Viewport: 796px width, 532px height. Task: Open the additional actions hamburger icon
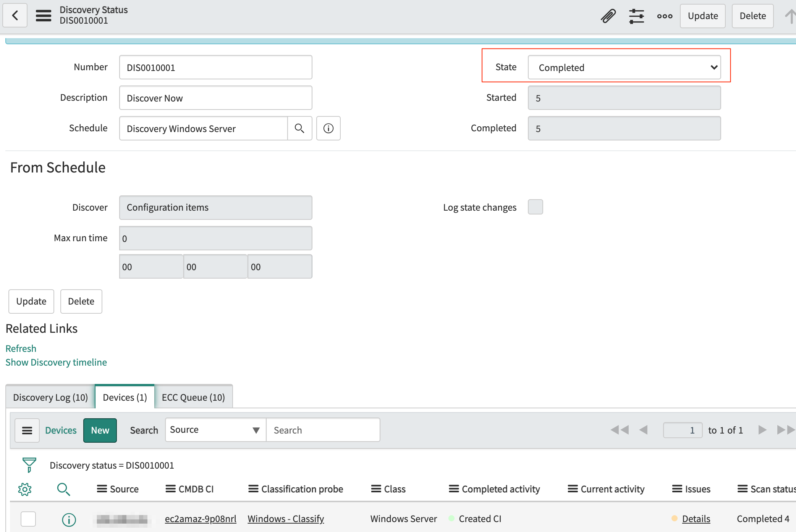pos(44,16)
